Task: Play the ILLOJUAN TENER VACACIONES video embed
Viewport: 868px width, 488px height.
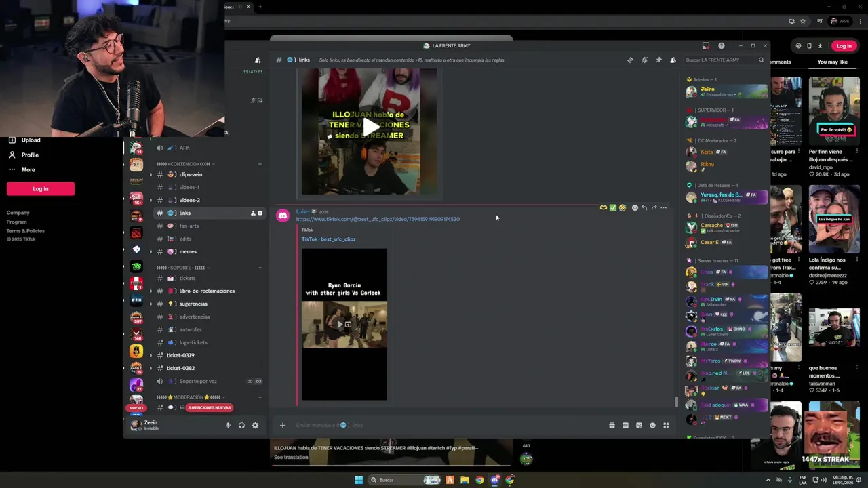Action: tap(370, 126)
